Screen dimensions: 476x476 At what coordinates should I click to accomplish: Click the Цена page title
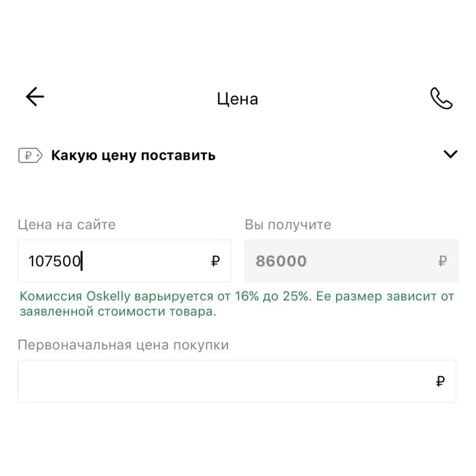point(238,99)
